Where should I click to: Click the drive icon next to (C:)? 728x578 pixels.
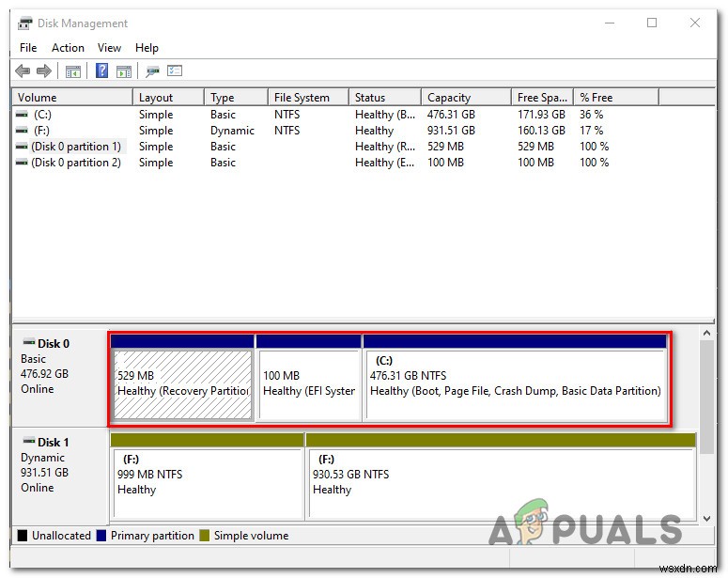(x=22, y=115)
